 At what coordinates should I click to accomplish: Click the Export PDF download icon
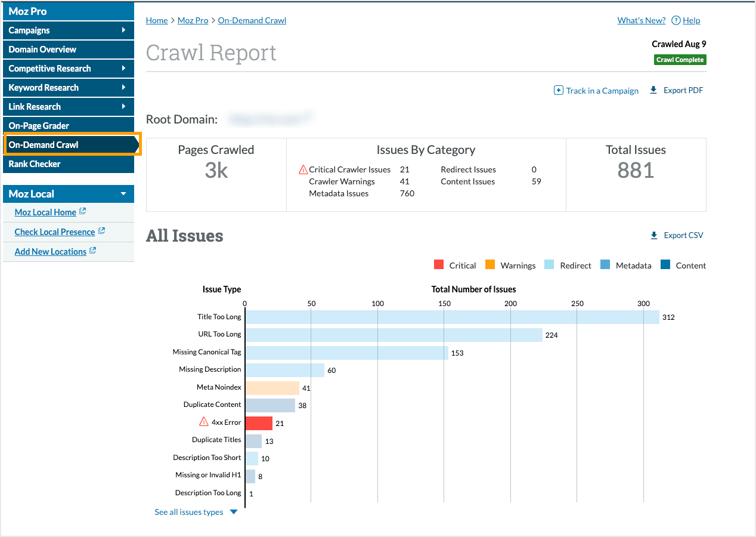(653, 90)
